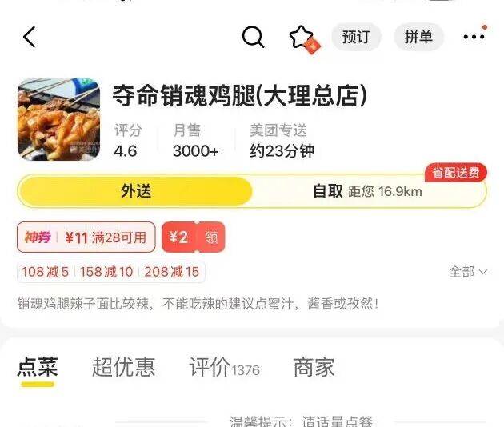Open the 108减5 discount tag
This screenshot has width=504, height=427.
[46, 272]
